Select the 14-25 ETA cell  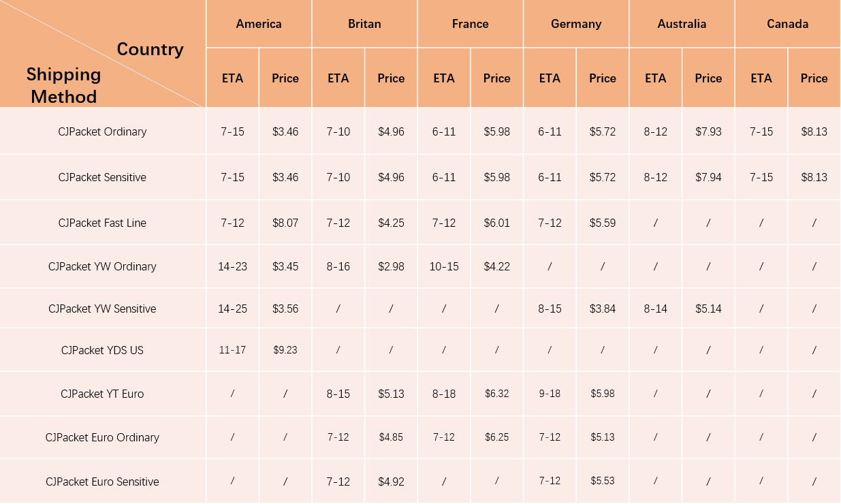pyautogui.click(x=232, y=309)
